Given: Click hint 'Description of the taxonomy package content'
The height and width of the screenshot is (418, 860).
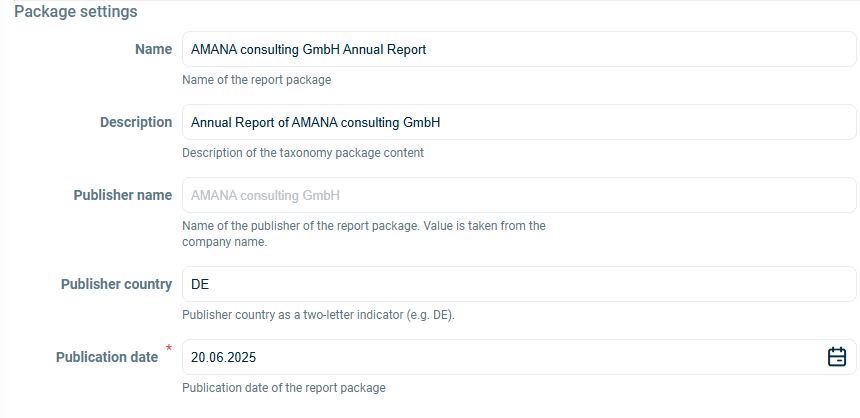Looking at the screenshot, I should click(x=303, y=153).
